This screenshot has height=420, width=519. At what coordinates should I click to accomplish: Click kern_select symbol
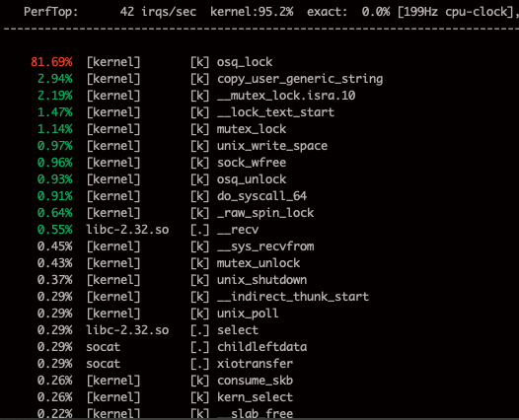(255, 397)
